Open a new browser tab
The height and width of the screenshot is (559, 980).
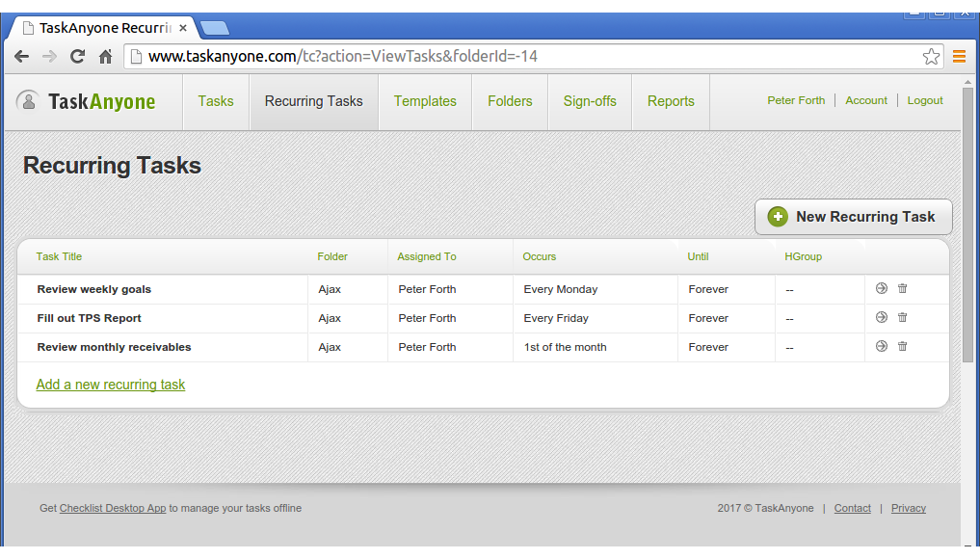(214, 28)
